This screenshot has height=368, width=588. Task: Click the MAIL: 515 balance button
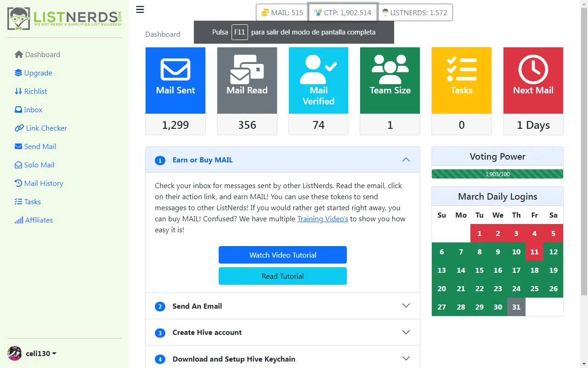click(x=282, y=12)
